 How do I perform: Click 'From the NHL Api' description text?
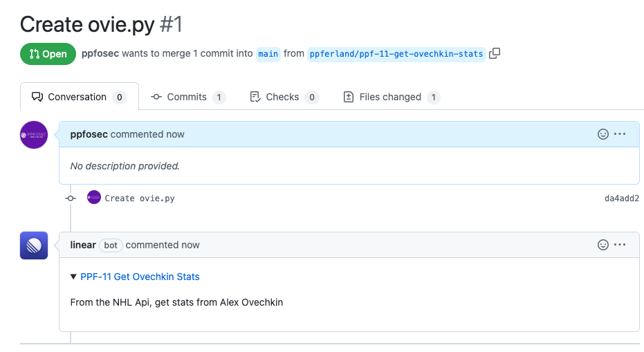pyautogui.click(x=176, y=302)
